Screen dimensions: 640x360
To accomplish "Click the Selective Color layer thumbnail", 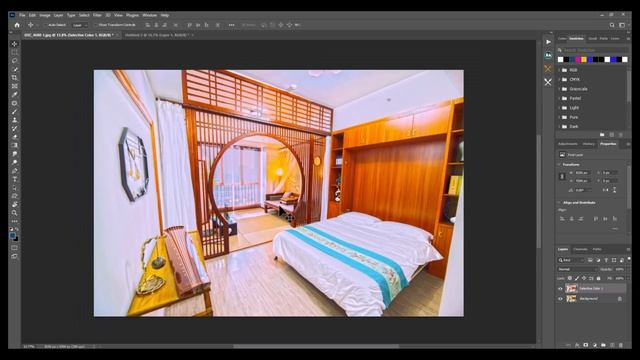I will pos(571,289).
